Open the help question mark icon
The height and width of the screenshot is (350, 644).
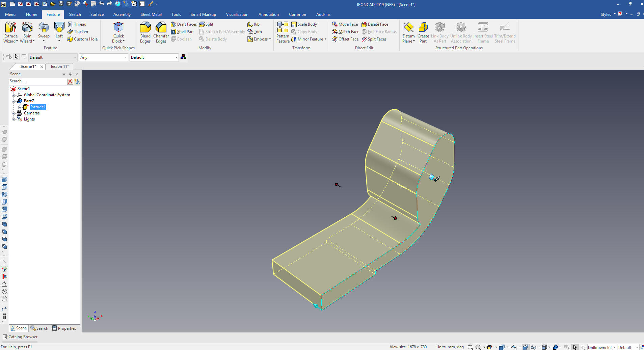pos(620,14)
